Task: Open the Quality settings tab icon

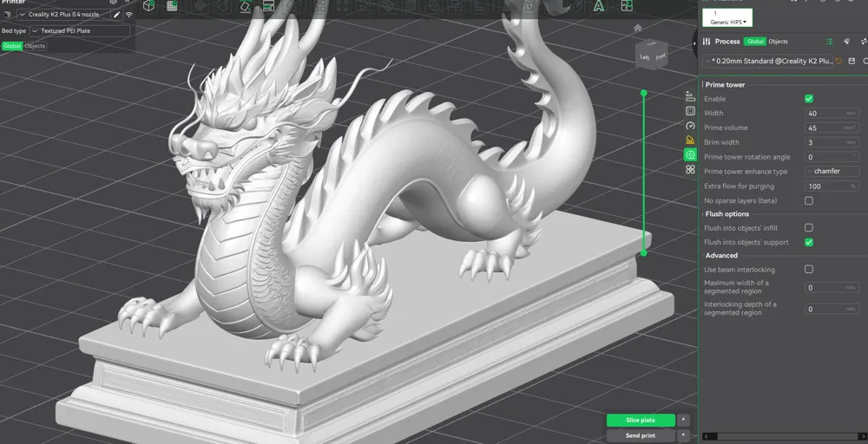Action: pyautogui.click(x=690, y=96)
